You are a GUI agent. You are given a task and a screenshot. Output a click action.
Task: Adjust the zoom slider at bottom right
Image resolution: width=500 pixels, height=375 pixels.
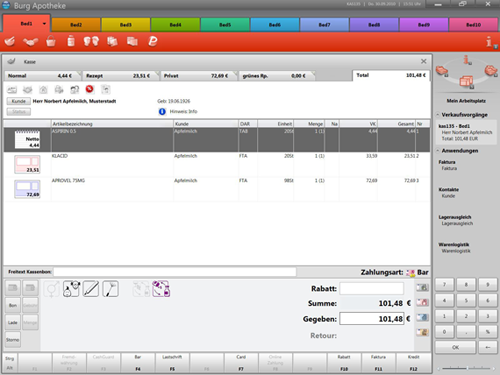pyautogui.click(x=467, y=368)
